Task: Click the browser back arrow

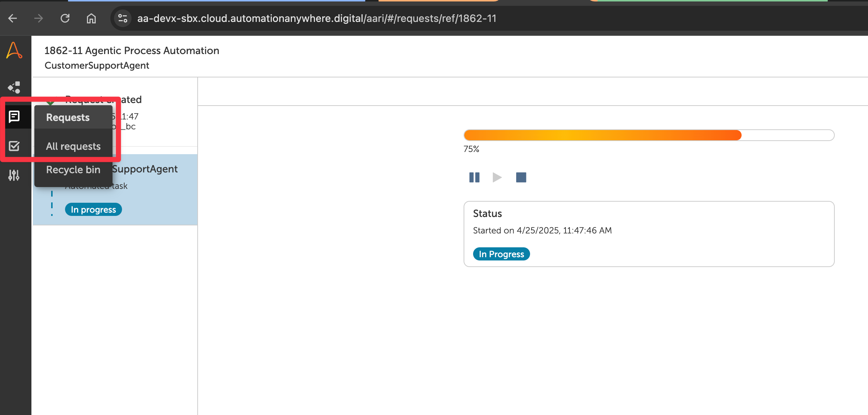Action: coord(13,18)
